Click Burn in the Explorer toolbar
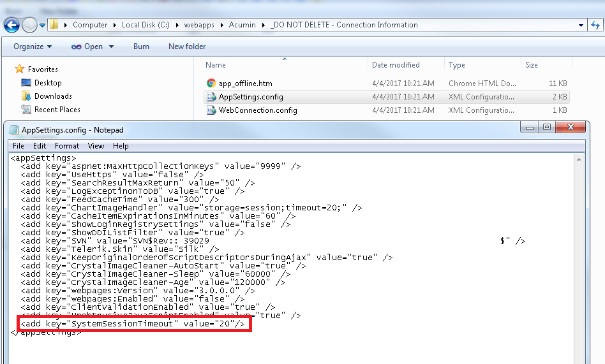The image size is (605, 364). [x=141, y=47]
